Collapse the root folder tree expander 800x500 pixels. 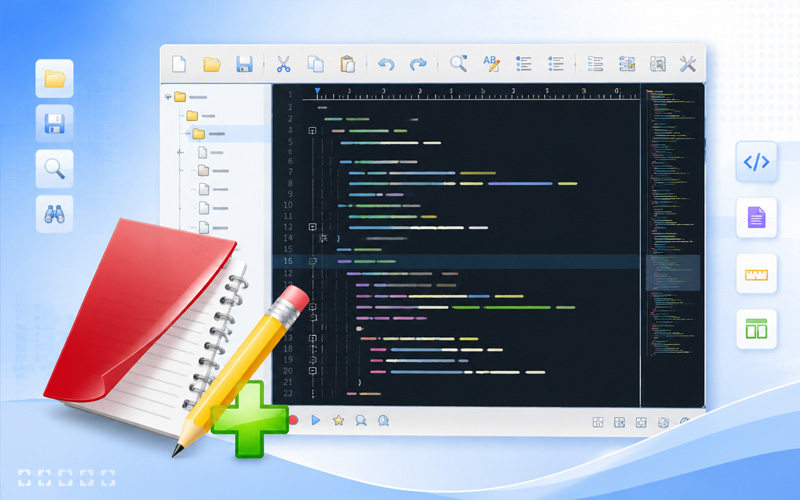coord(168,96)
